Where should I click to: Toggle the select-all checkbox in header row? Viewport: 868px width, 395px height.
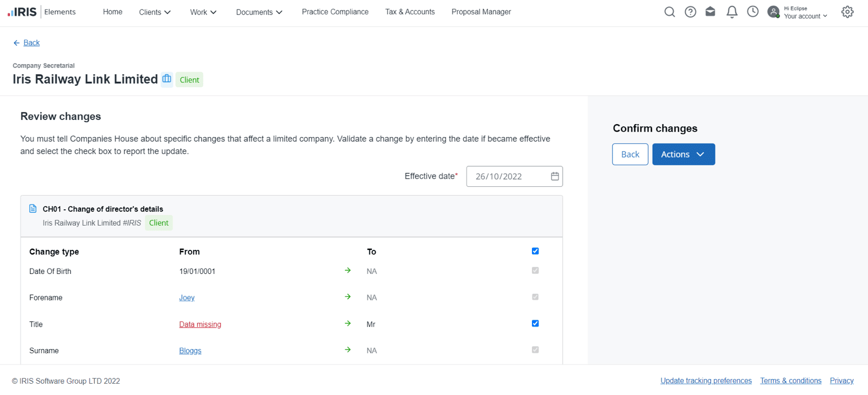[x=535, y=251]
